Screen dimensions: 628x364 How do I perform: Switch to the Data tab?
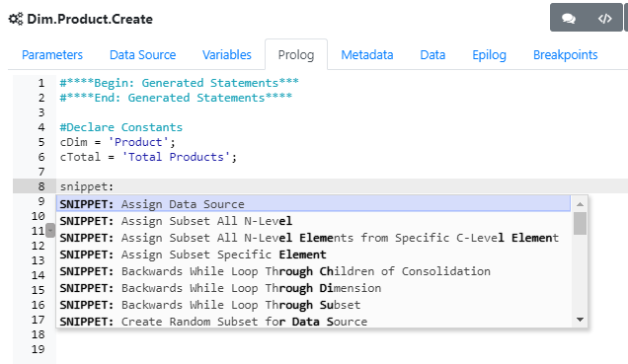432,55
